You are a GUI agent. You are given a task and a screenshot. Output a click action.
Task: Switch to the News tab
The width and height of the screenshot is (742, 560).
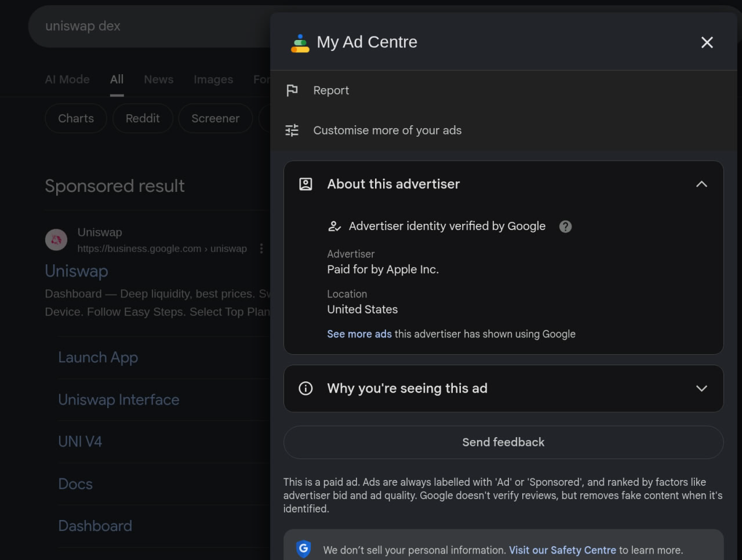158,79
